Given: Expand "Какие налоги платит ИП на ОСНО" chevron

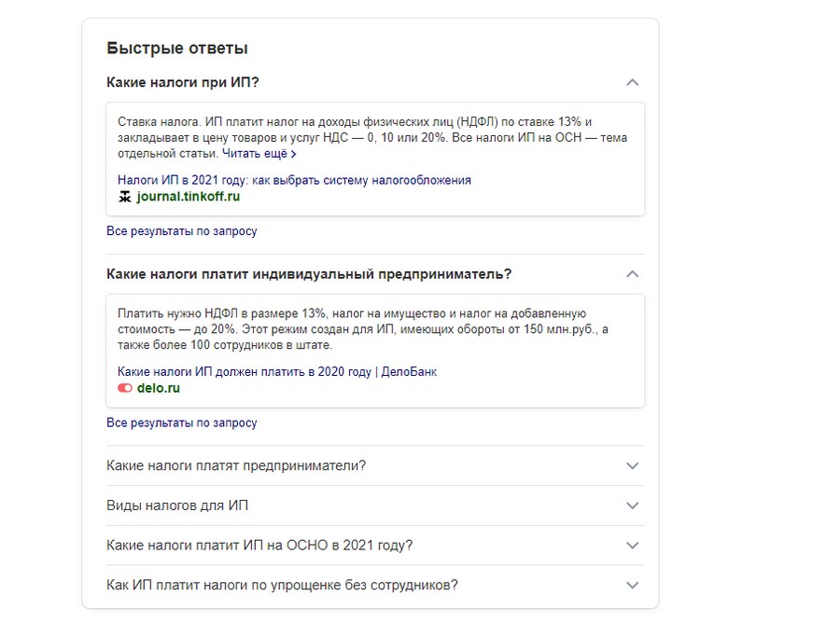Looking at the screenshot, I should coord(633,546).
